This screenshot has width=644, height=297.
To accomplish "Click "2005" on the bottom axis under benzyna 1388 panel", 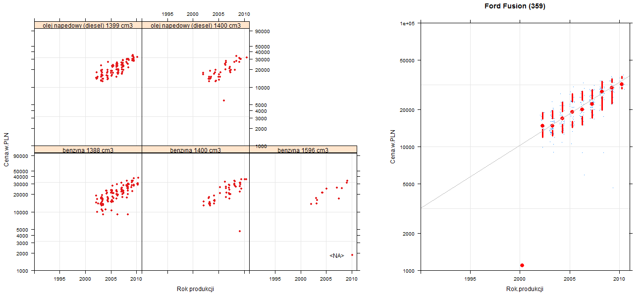I will (x=111, y=279).
